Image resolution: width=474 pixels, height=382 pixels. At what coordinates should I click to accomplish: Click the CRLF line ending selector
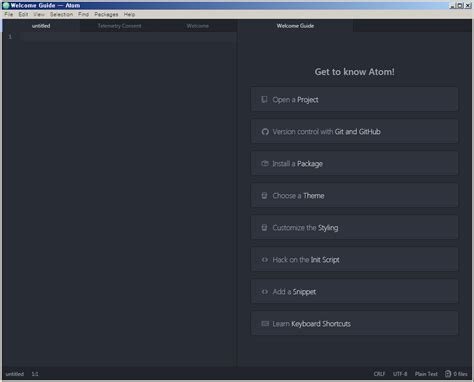pos(379,374)
